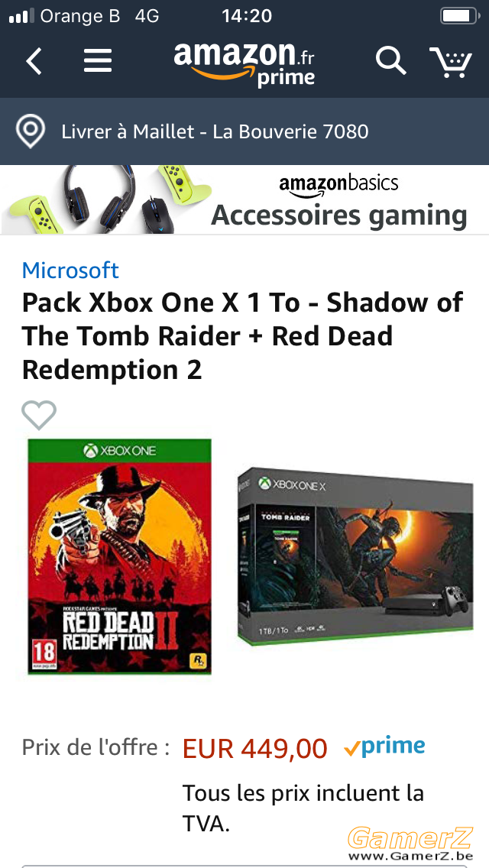Viewport: 489px width, 868px height.
Task: Toggle the wishlist heart icon
Action: pos(39,415)
